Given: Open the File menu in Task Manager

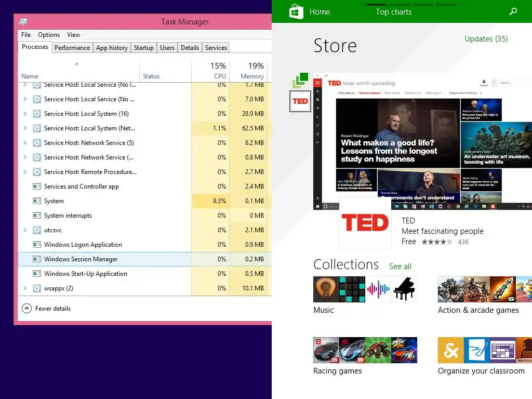Looking at the screenshot, I should pyautogui.click(x=26, y=35).
